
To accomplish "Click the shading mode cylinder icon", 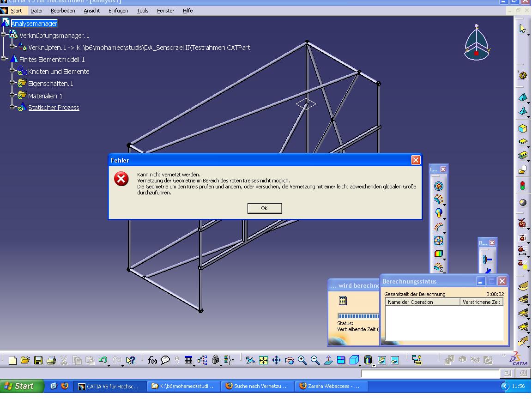I will tap(368, 360).
